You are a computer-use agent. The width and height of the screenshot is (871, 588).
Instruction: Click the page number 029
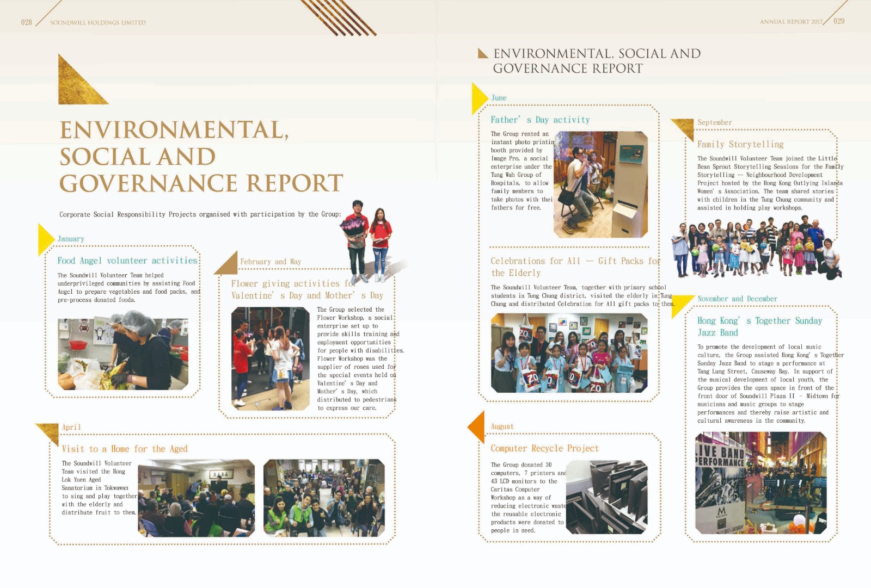click(839, 21)
